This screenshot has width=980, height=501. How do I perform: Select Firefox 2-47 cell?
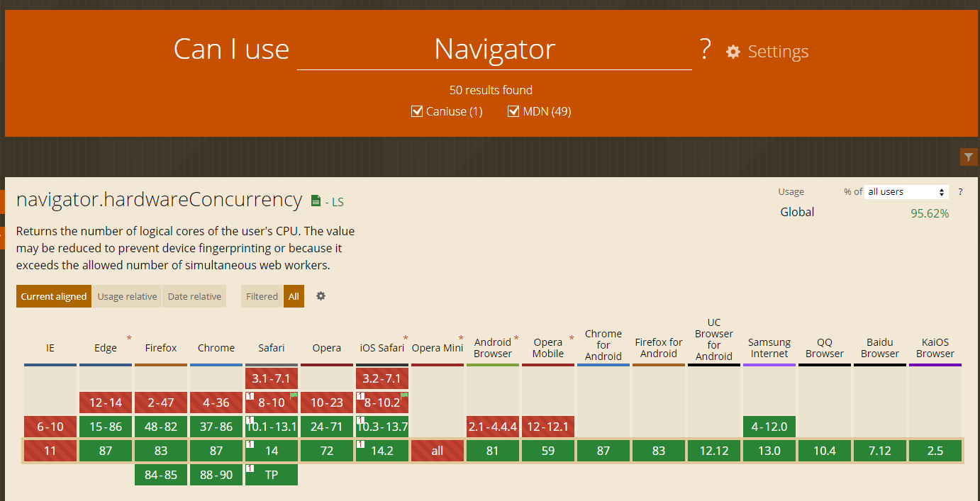point(161,403)
